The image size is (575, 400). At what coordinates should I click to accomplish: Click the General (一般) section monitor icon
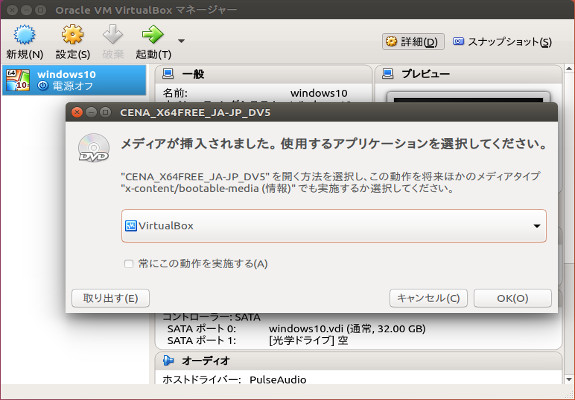[x=168, y=74]
